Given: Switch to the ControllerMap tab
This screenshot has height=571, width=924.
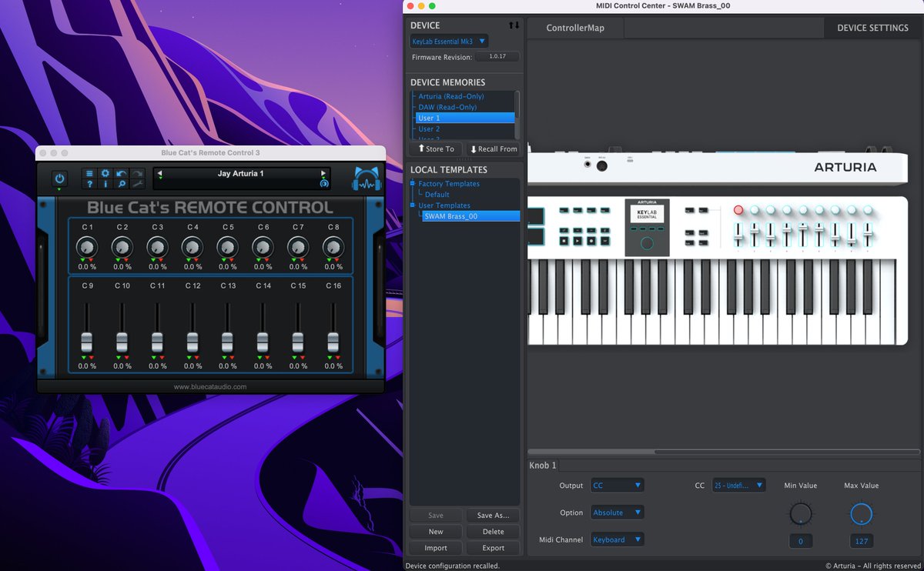Looking at the screenshot, I should 575,28.
